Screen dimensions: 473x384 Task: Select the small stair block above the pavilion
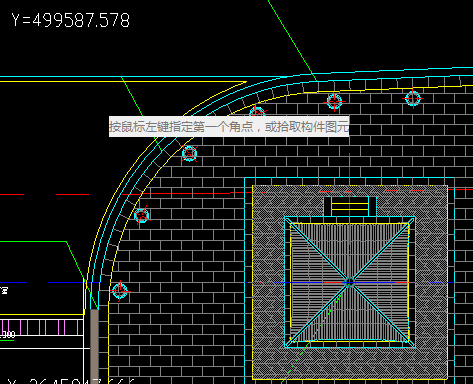coord(350,206)
